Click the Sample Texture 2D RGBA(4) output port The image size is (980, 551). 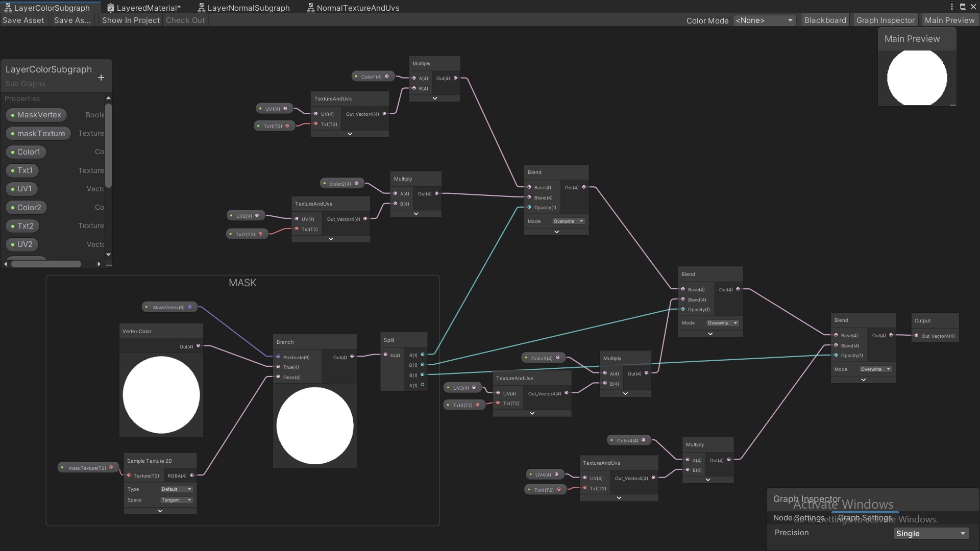coord(192,475)
